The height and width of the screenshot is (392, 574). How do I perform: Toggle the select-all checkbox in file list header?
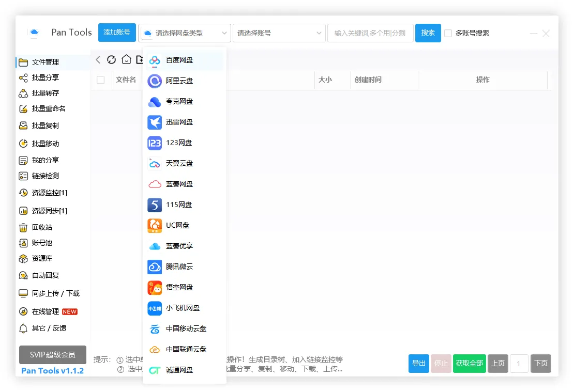click(101, 80)
